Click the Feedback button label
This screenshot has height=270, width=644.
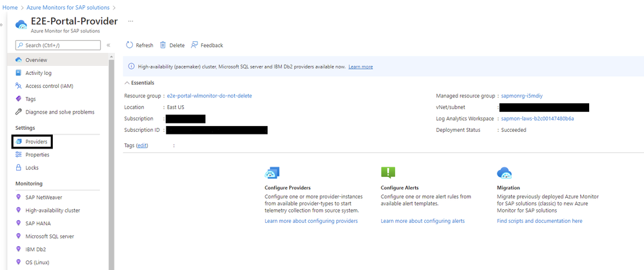pyautogui.click(x=212, y=45)
